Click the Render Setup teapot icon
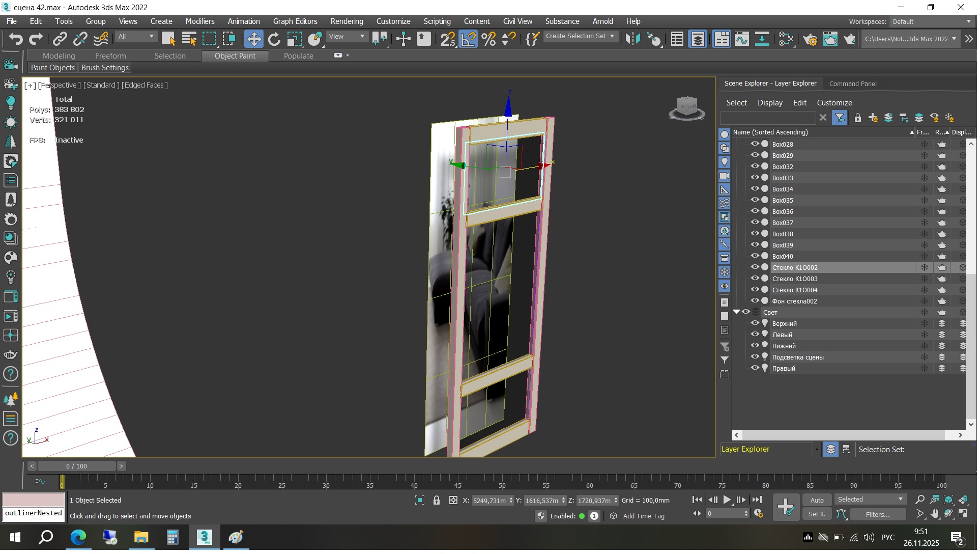980x554 pixels. pos(810,39)
